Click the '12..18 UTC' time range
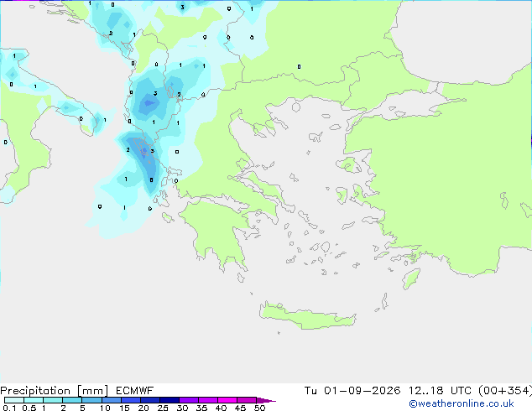 [x=440, y=391]
